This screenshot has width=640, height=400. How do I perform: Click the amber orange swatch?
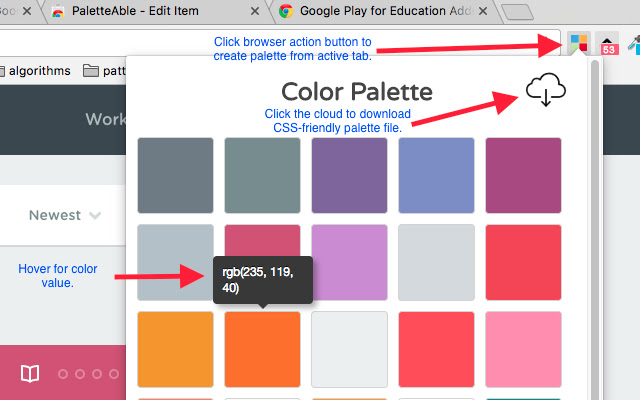176,349
